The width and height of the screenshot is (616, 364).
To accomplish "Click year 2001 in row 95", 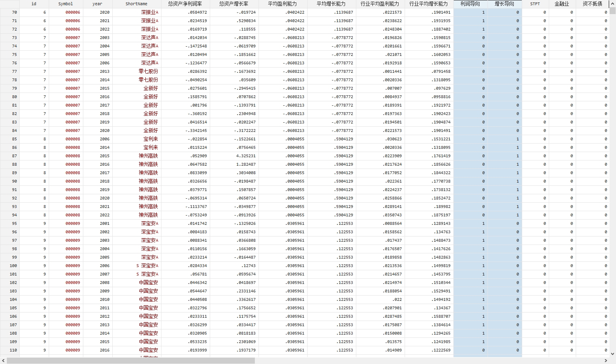I will coord(97,224).
